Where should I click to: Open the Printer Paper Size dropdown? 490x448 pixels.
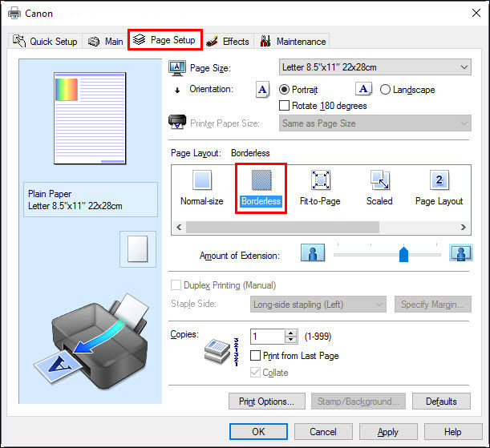(x=375, y=123)
